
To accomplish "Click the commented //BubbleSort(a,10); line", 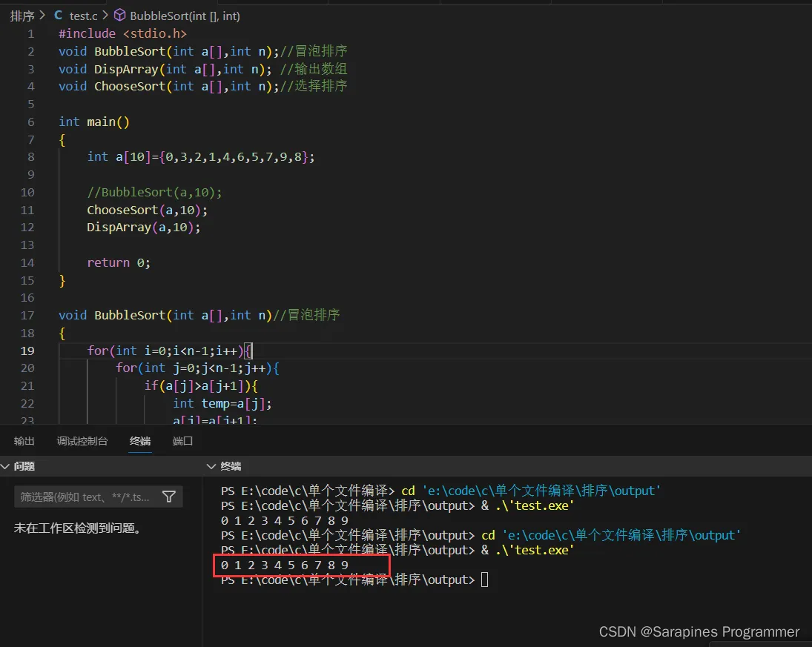I will 154,192.
